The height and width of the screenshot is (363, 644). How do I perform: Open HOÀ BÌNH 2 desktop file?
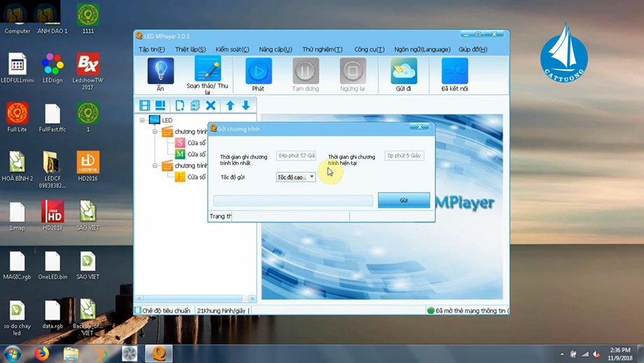click(17, 166)
